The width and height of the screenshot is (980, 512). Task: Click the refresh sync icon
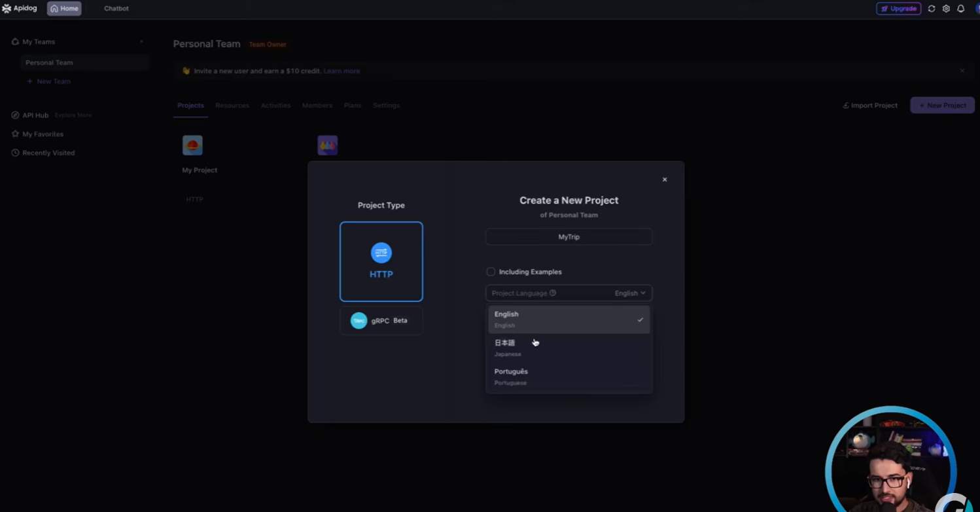point(932,9)
